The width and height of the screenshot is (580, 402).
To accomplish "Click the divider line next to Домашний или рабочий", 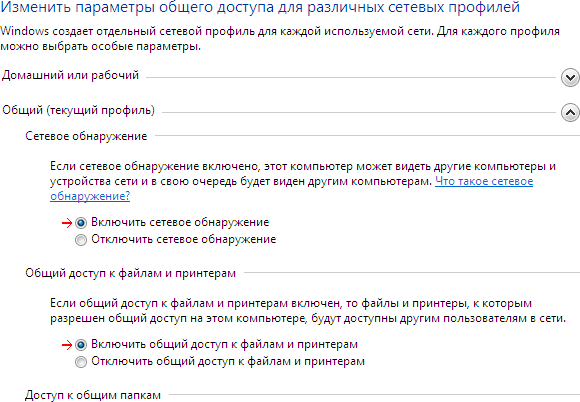I will click(351, 77).
